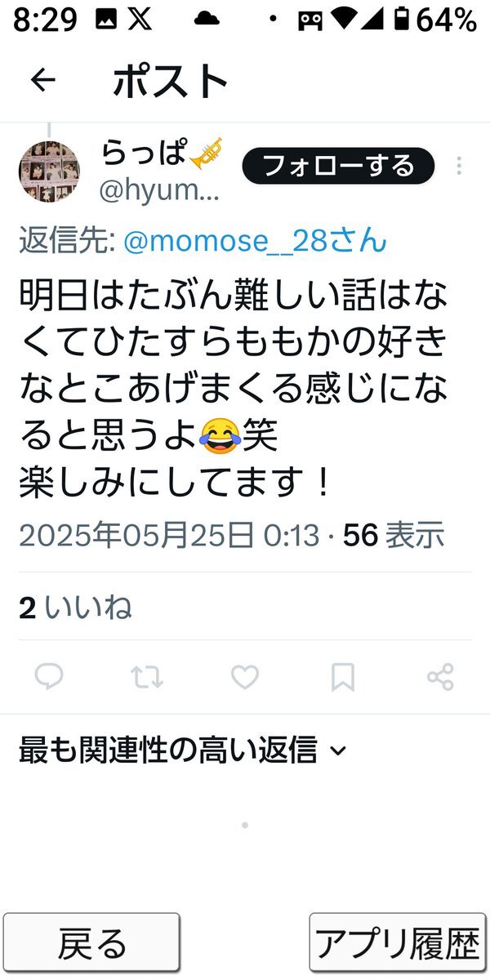Open the three-dot post options menu

[459, 167]
